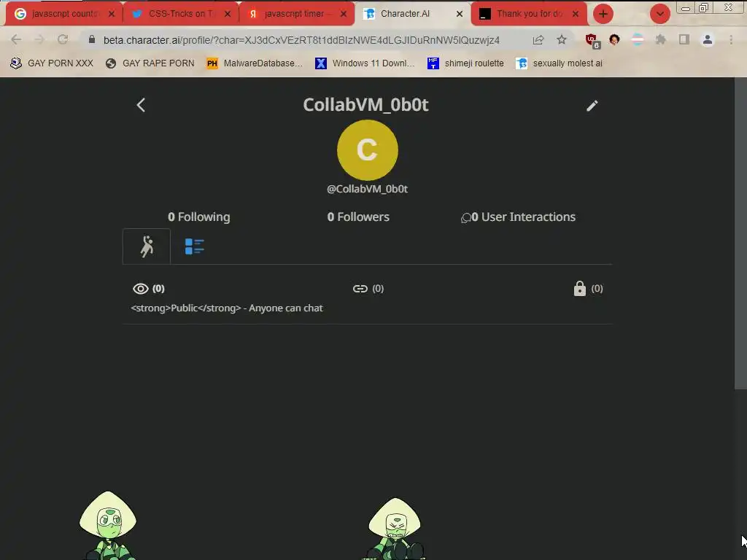Select unlisted characters chain-link icon
The width and height of the screenshot is (747, 560).
tap(360, 289)
